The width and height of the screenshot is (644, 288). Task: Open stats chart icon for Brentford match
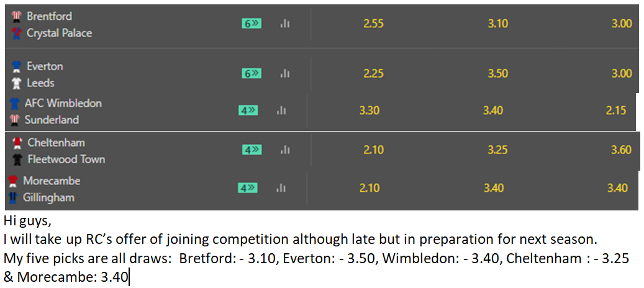coord(284,24)
